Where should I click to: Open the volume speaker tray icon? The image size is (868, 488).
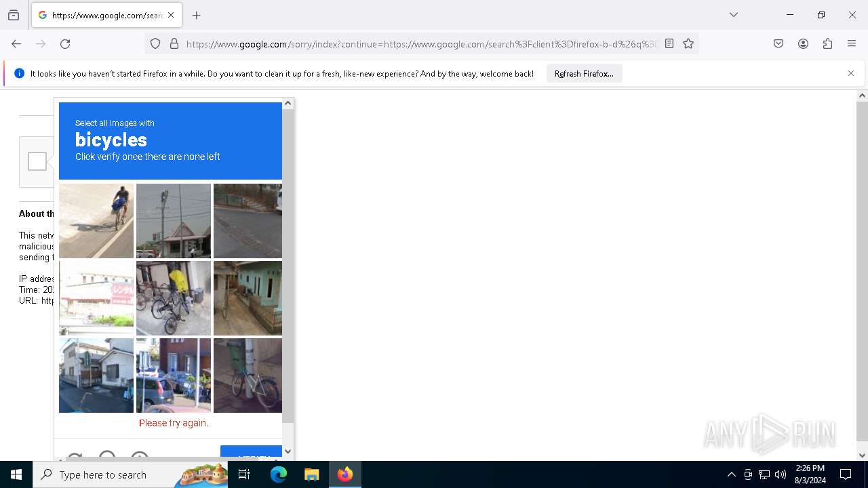pyautogui.click(x=781, y=474)
